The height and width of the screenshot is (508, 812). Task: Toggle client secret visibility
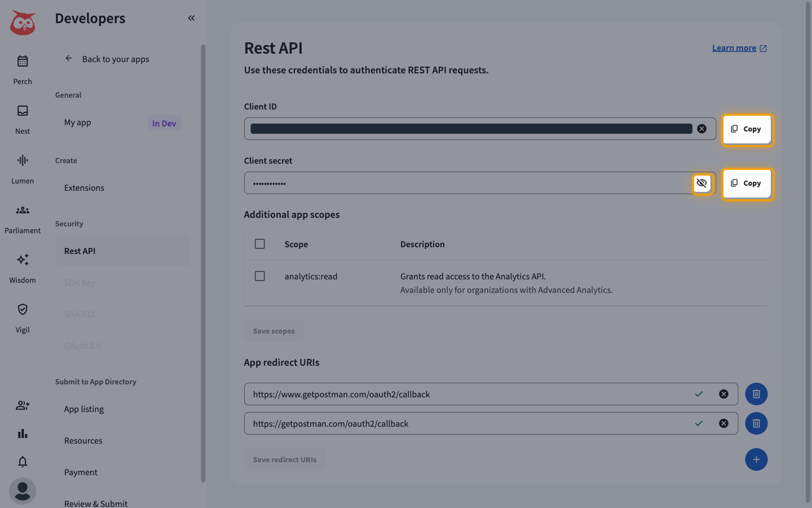(701, 183)
